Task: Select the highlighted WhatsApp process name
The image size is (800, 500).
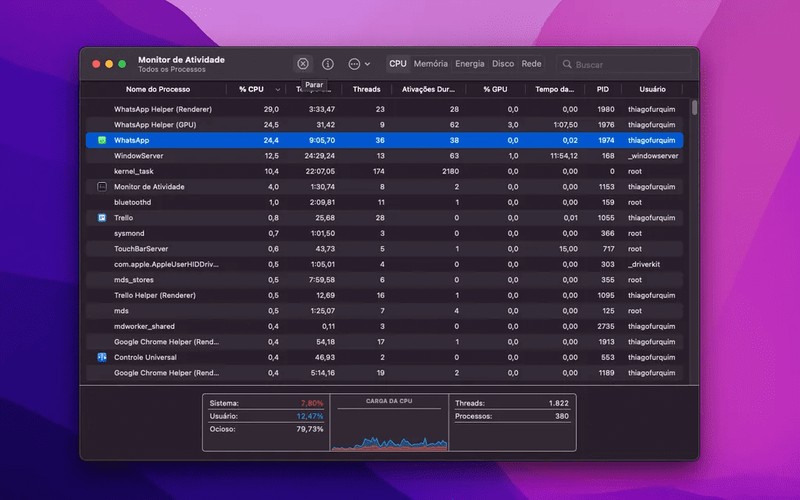Action: coord(132,140)
